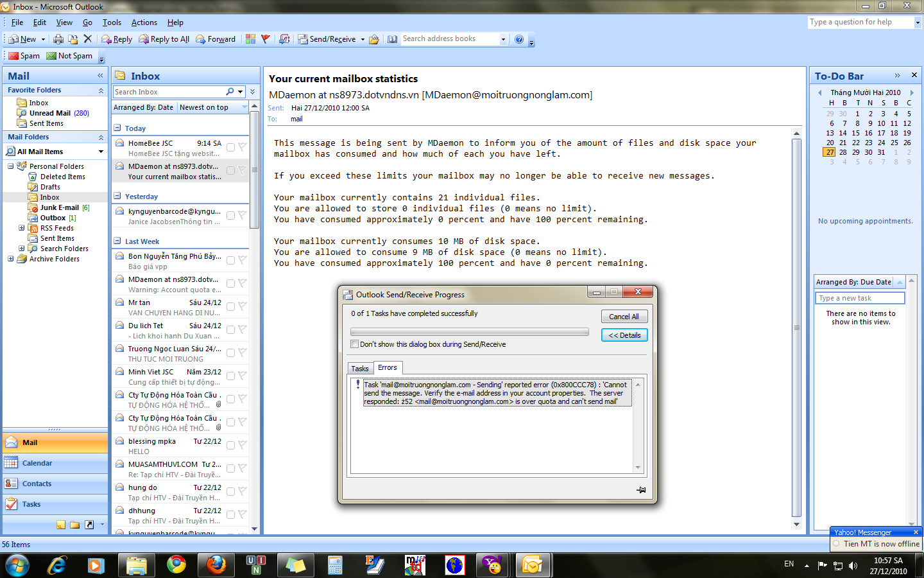Mark message as Not Spam
This screenshot has width=924, height=578.
click(69, 56)
